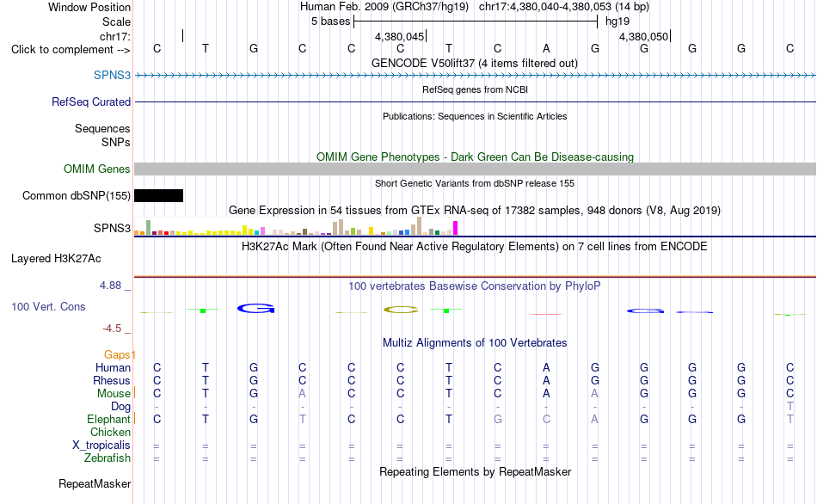This screenshot has width=817, height=504.
Task: Select the Chicken alignment species label
Action: (x=110, y=432)
